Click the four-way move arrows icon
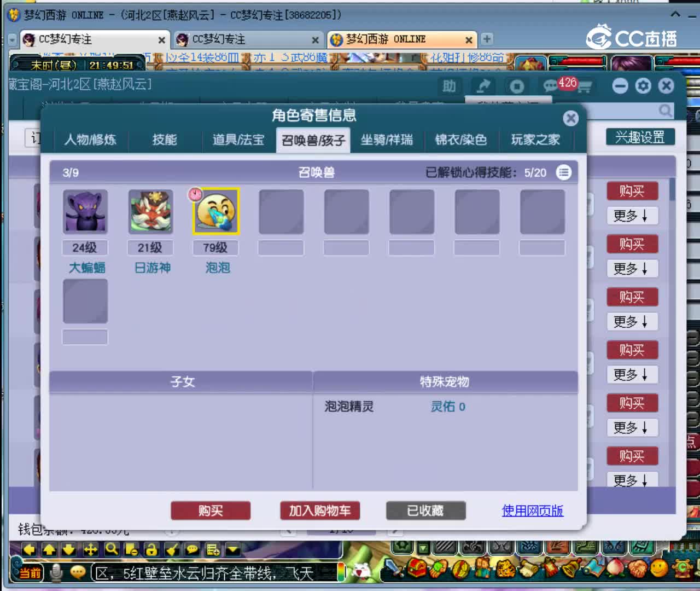 point(90,549)
